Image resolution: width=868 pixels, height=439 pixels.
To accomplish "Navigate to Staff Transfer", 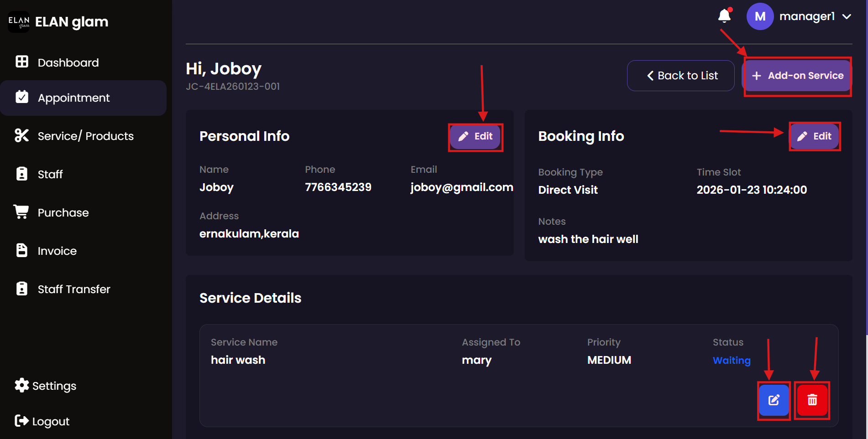I will pyautogui.click(x=74, y=289).
